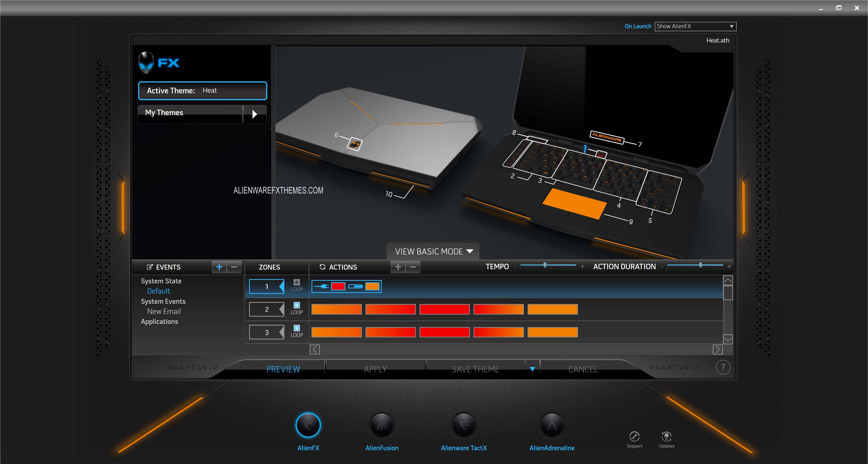Select the first orange action in zone 3

337,332
